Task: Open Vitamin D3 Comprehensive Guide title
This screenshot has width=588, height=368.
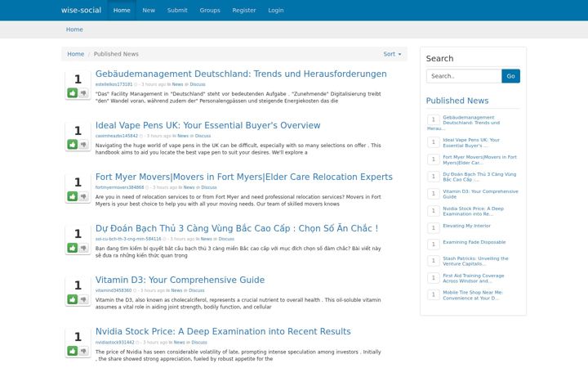Action: tap(180, 280)
